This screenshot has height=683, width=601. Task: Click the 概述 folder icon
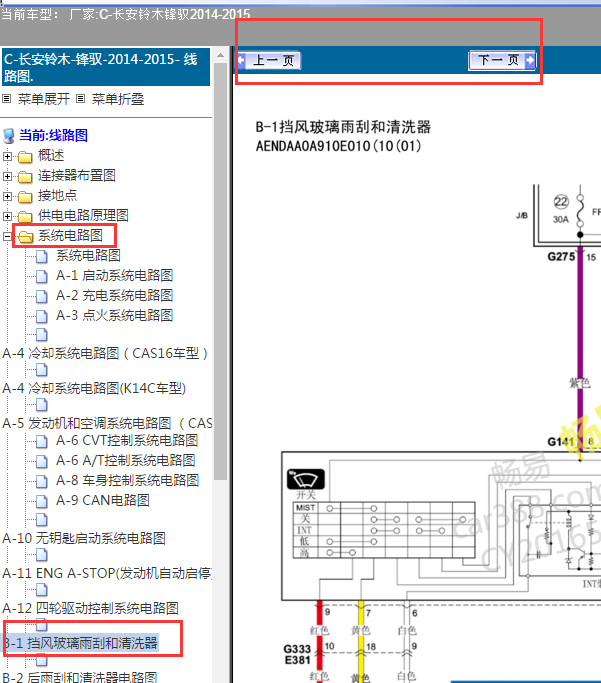pyautogui.click(x=25, y=156)
